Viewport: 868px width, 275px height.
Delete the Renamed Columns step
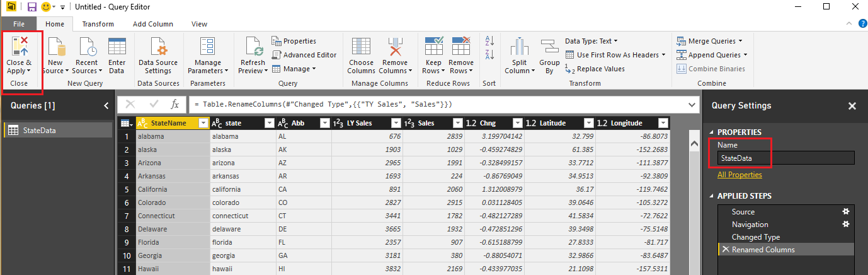[726, 250]
